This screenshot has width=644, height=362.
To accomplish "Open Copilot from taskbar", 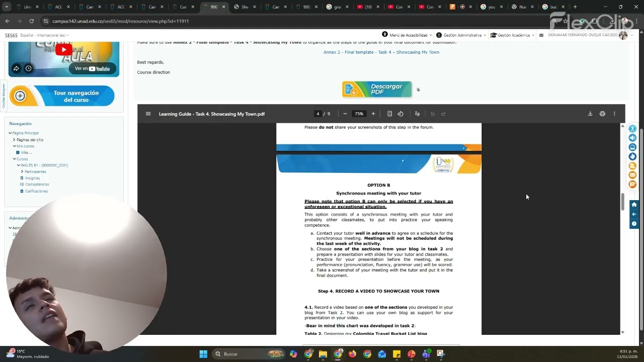I will pyautogui.click(x=293, y=354).
